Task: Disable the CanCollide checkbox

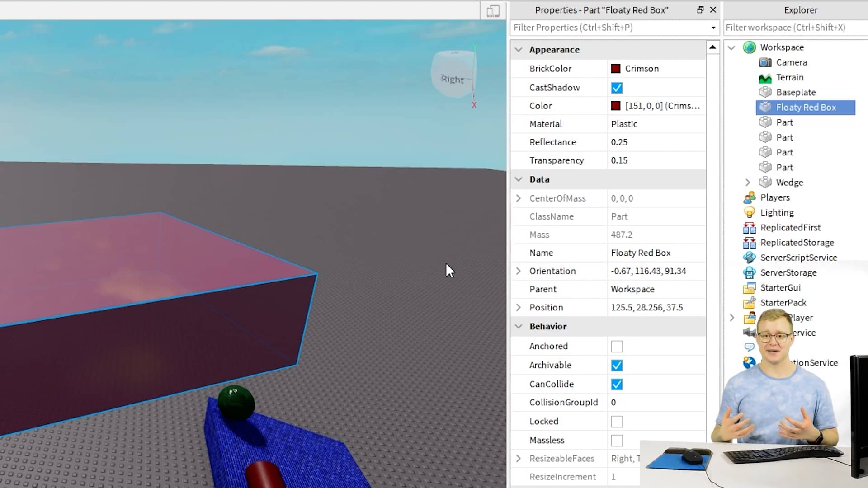Action: (617, 384)
